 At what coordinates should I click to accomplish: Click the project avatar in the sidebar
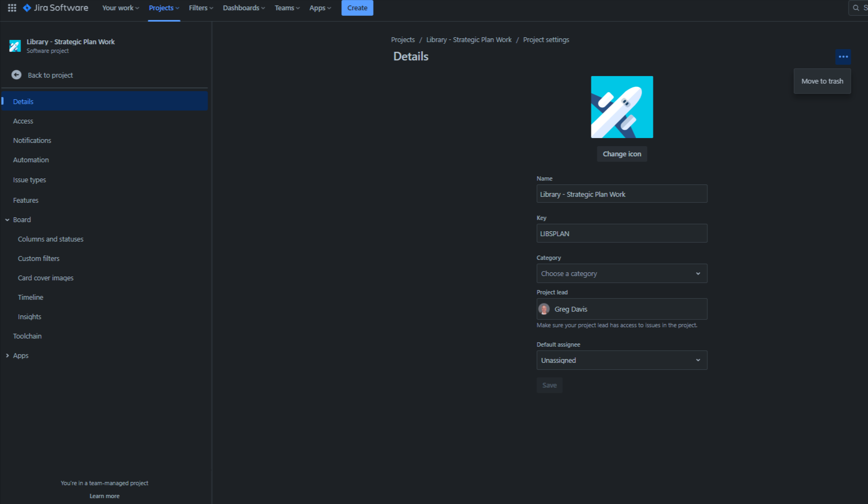coord(15,45)
